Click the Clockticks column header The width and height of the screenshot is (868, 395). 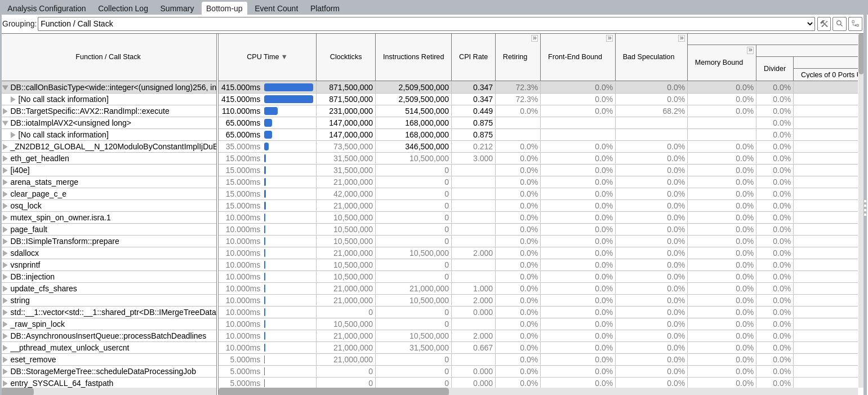(345, 57)
